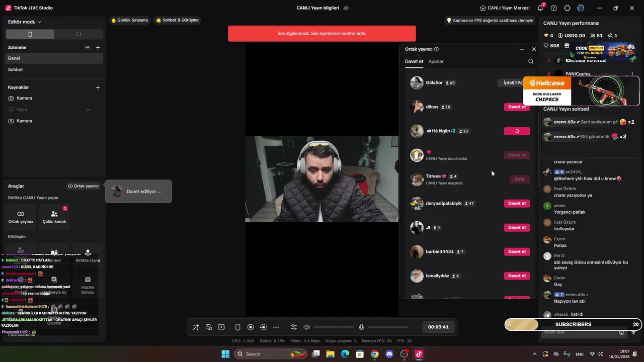This screenshot has height=362, width=644.
Task: Invite barbie34431 with Davet et
Action: [x=517, y=251]
